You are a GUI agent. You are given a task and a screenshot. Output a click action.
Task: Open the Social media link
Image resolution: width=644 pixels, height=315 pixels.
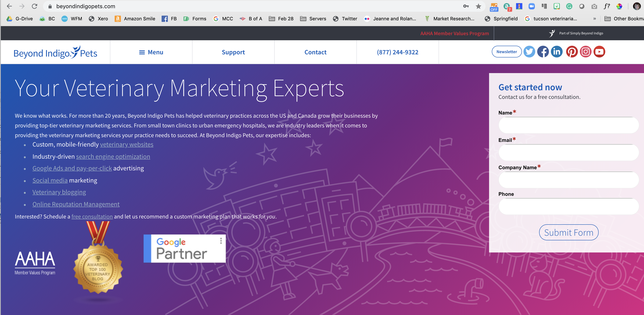50,180
